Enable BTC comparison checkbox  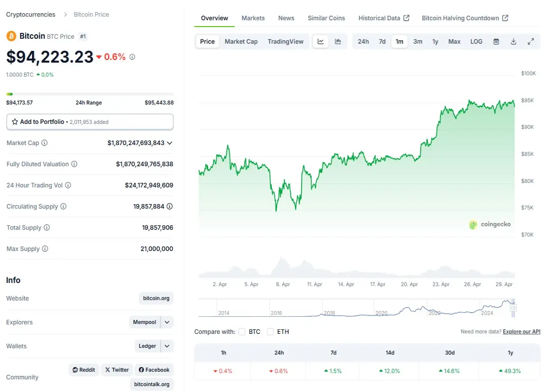pyautogui.click(x=242, y=332)
